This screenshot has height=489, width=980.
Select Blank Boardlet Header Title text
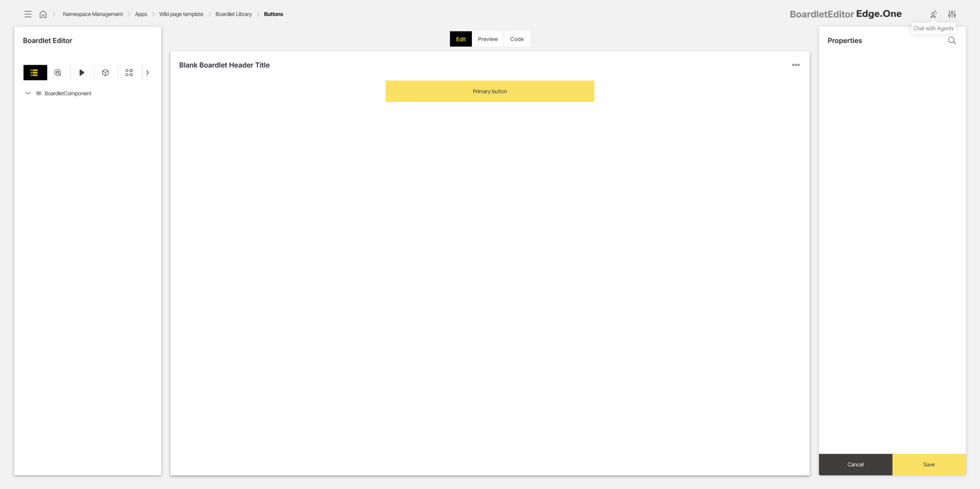(x=224, y=65)
